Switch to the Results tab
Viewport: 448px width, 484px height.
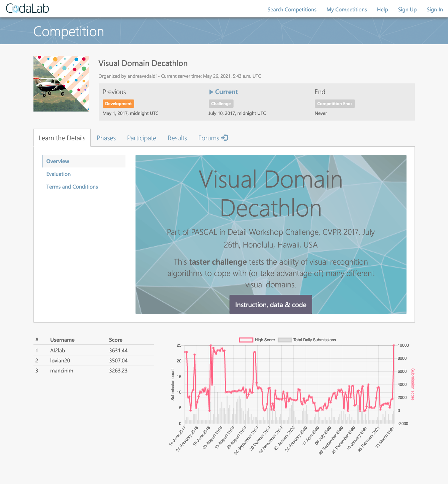pyautogui.click(x=177, y=138)
